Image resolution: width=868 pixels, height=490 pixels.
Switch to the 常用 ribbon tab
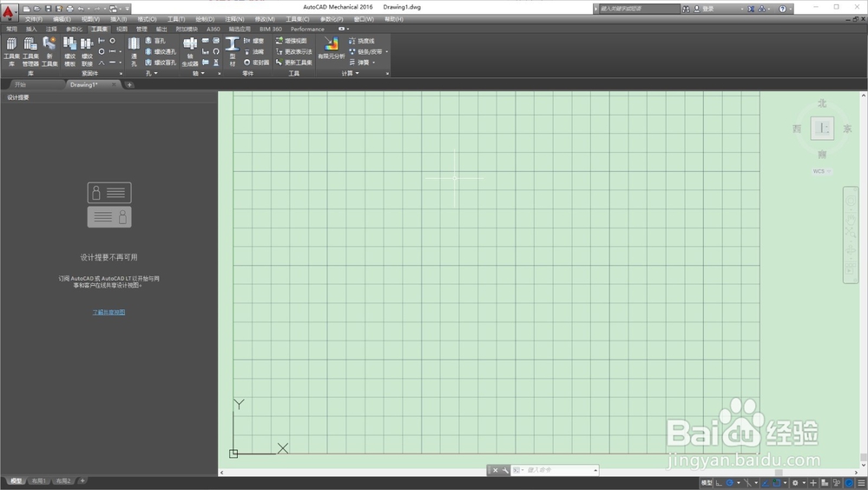point(11,29)
